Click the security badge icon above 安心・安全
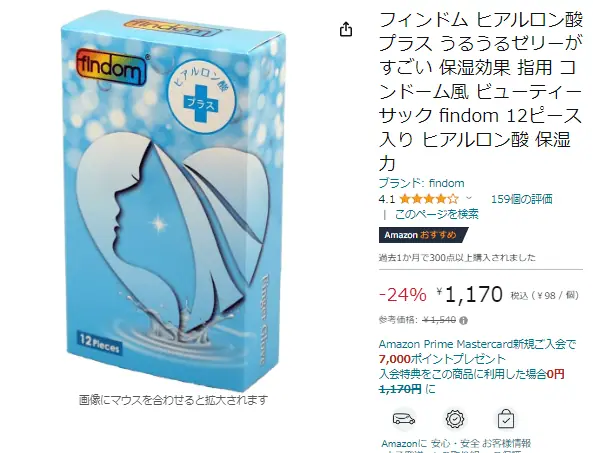Image resolution: width=593 pixels, height=453 pixels. click(x=455, y=419)
